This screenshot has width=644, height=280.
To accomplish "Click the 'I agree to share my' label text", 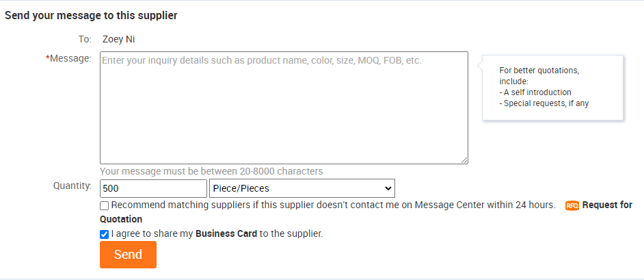I will (x=152, y=233).
